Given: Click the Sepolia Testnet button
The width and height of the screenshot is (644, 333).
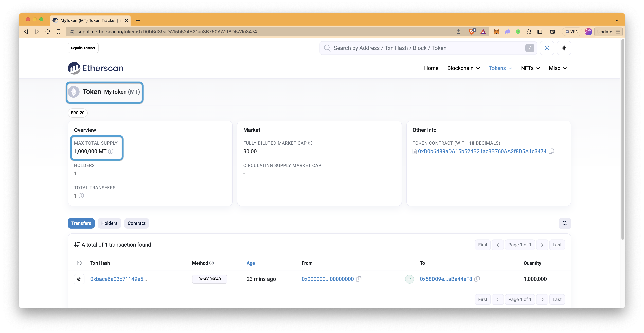Looking at the screenshot, I should point(83,48).
